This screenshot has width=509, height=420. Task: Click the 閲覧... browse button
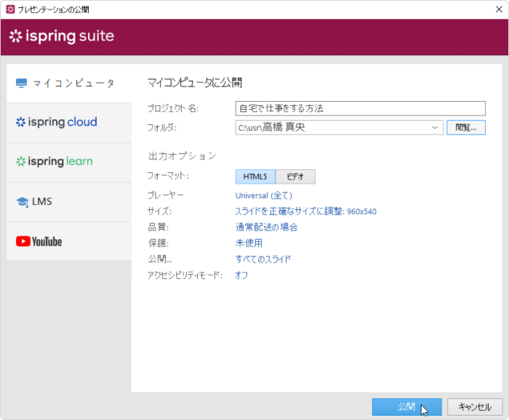point(466,128)
